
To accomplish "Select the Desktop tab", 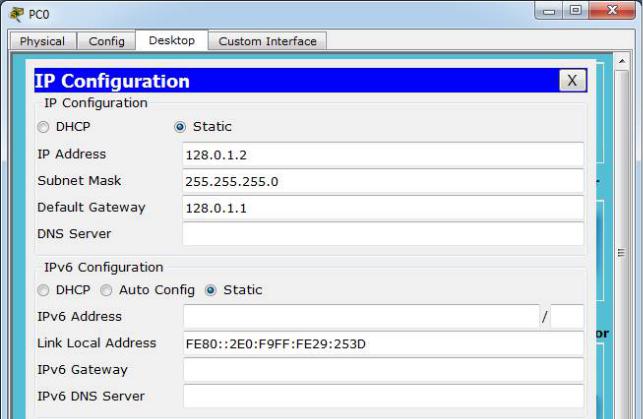I will tap(171, 41).
